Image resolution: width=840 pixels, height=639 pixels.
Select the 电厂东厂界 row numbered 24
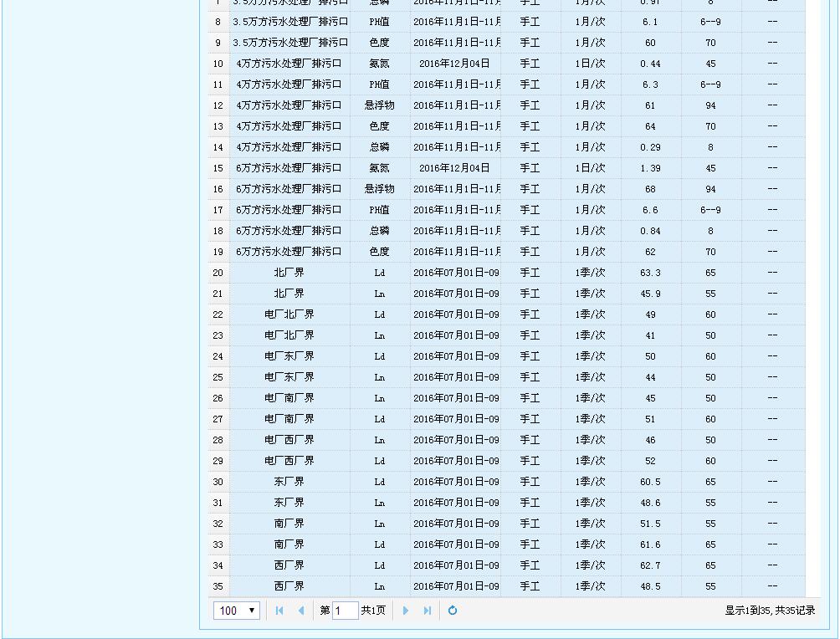[x=289, y=356]
